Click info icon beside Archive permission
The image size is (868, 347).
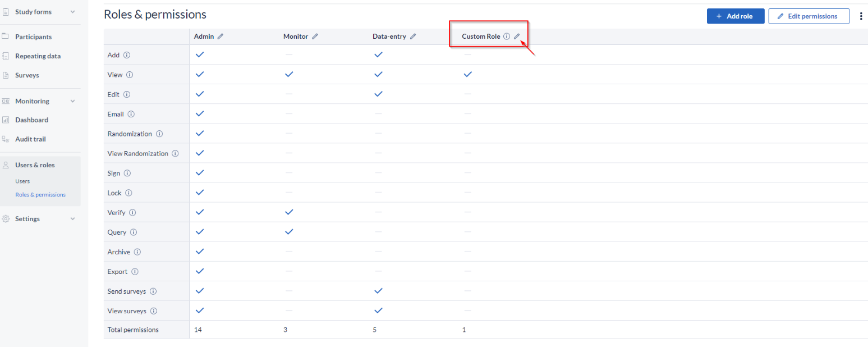pyautogui.click(x=137, y=252)
